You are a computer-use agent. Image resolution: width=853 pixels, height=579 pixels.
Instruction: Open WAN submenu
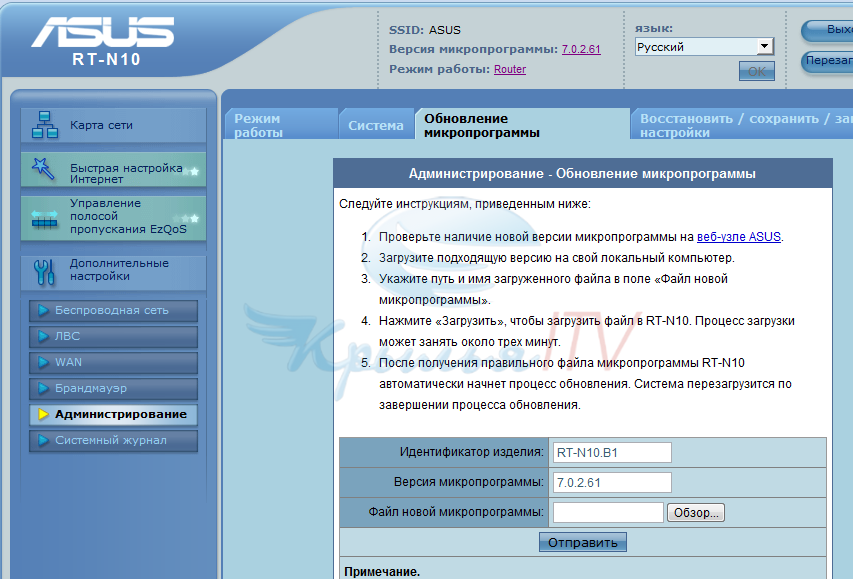pos(113,362)
